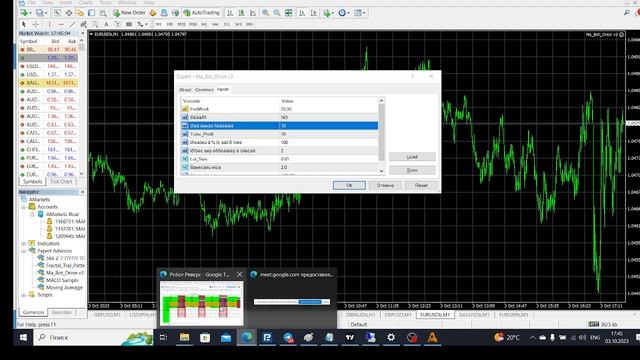Select Moving Average expert advisor
Viewport: 640px width, 360px height.
(64, 287)
